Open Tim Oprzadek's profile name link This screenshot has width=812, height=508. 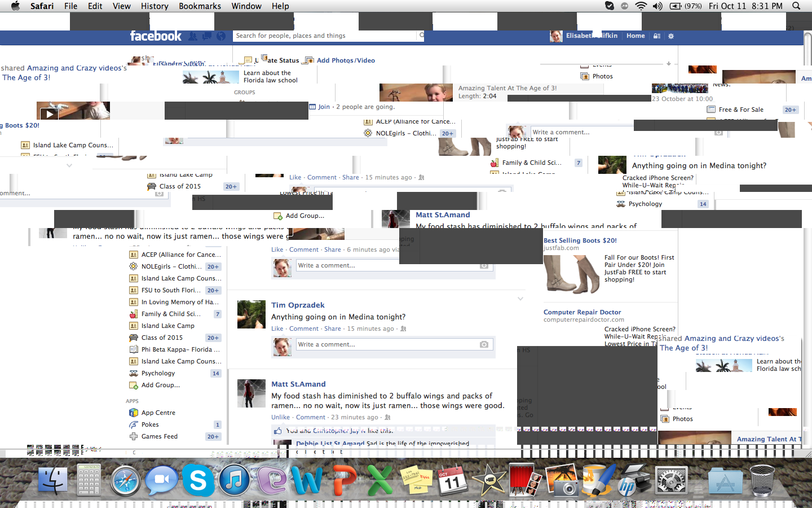pos(298,305)
